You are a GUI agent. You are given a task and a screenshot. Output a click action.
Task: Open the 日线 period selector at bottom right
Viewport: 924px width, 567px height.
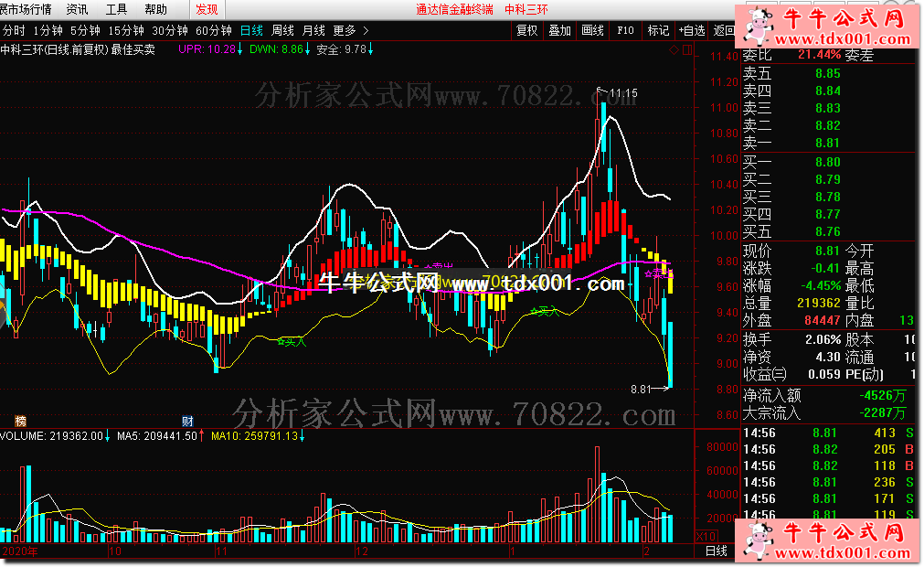coord(717,551)
